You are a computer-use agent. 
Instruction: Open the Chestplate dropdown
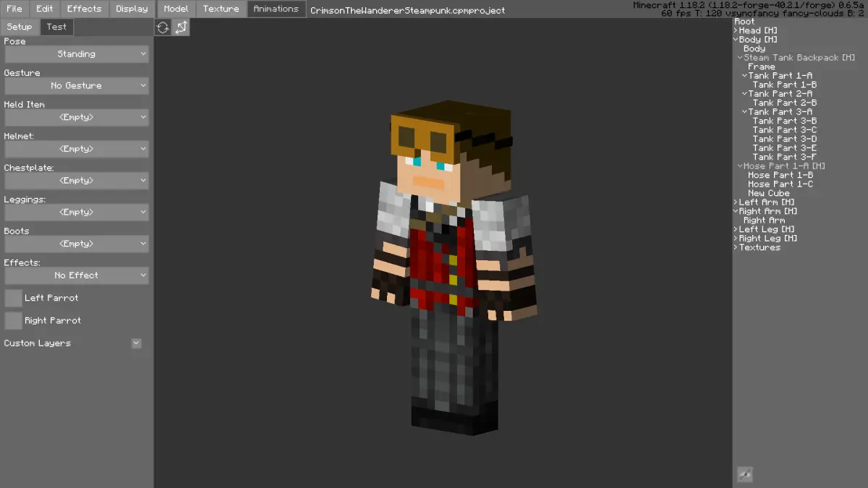coord(77,181)
